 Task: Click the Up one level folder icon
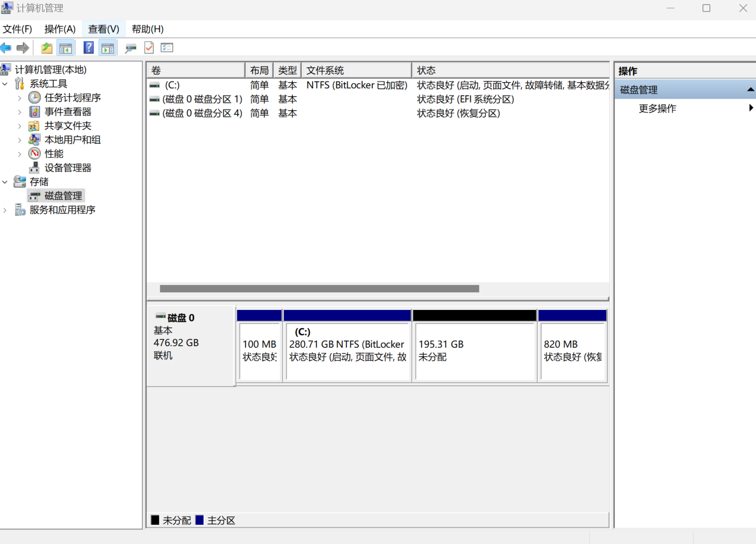[x=47, y=48]
